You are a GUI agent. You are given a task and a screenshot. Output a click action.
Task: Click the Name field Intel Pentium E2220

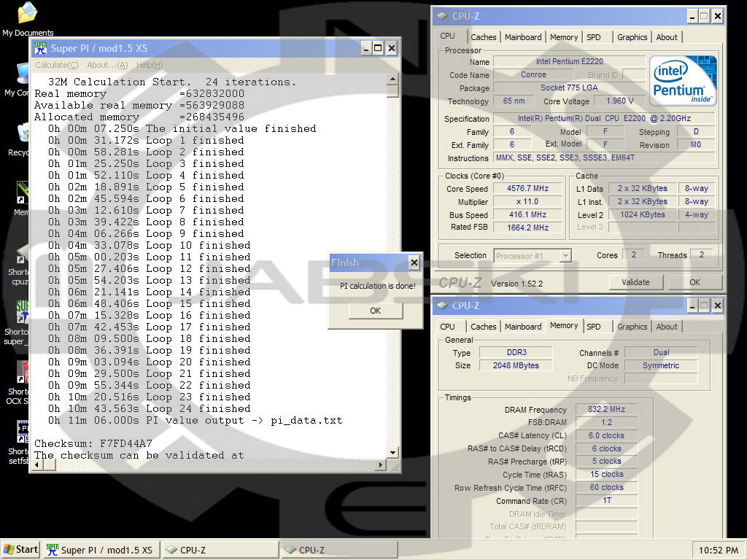pos(569,61)
